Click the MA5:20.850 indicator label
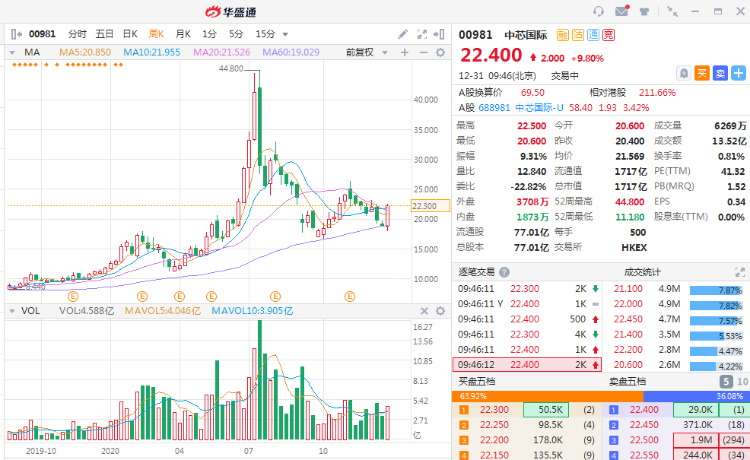The image size is (750, 460). click(85, 53)
